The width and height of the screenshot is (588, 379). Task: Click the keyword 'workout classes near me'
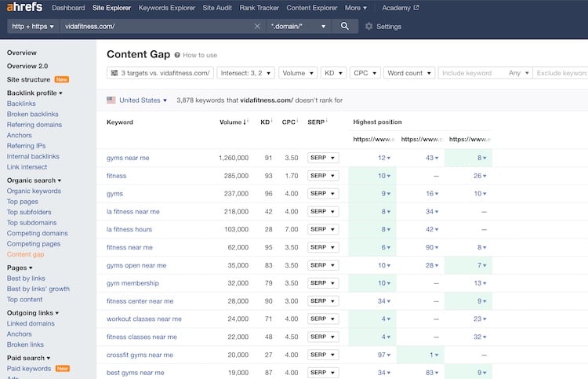[144, 319]
